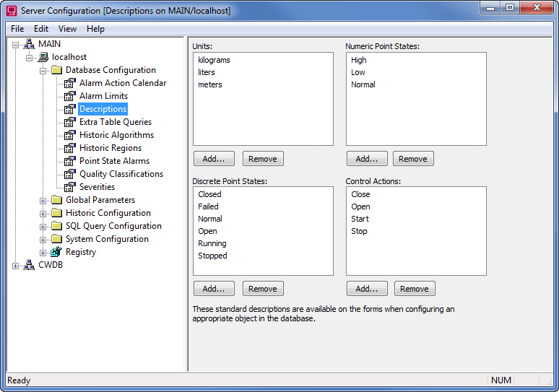This screenshot has height=392, width=559.
Task: Click the localhost computer icon
Action: pyautogui.click(x=43, y=57)
